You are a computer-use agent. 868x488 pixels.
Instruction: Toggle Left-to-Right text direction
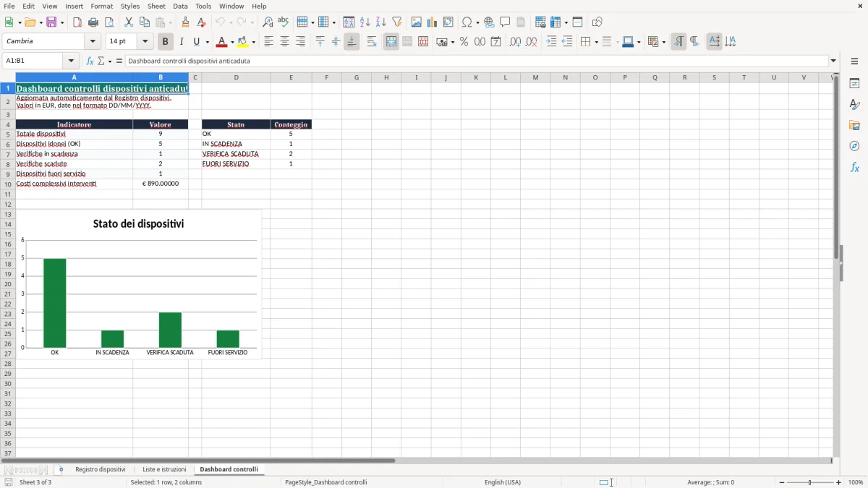tap(678, 42)
